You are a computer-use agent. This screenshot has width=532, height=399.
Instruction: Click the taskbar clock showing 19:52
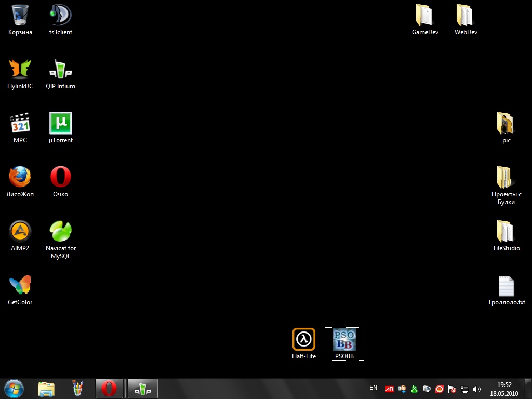tap(504, 389)
